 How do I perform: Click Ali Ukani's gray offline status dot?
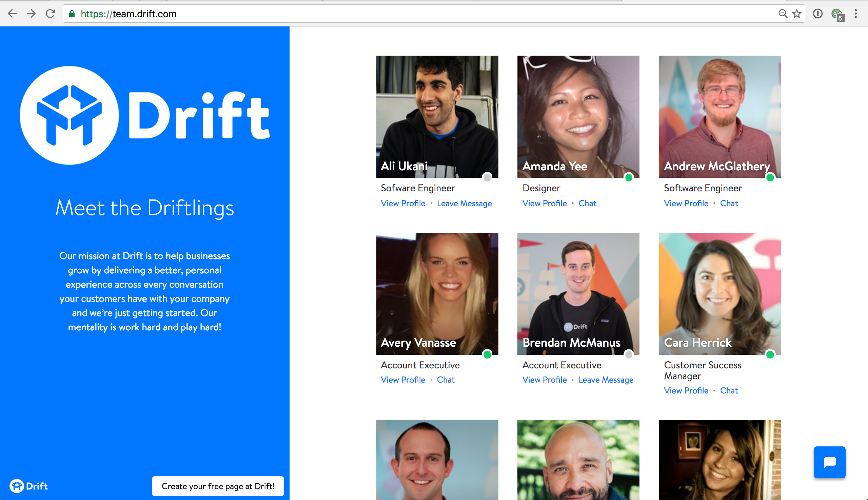click(487, 177)
